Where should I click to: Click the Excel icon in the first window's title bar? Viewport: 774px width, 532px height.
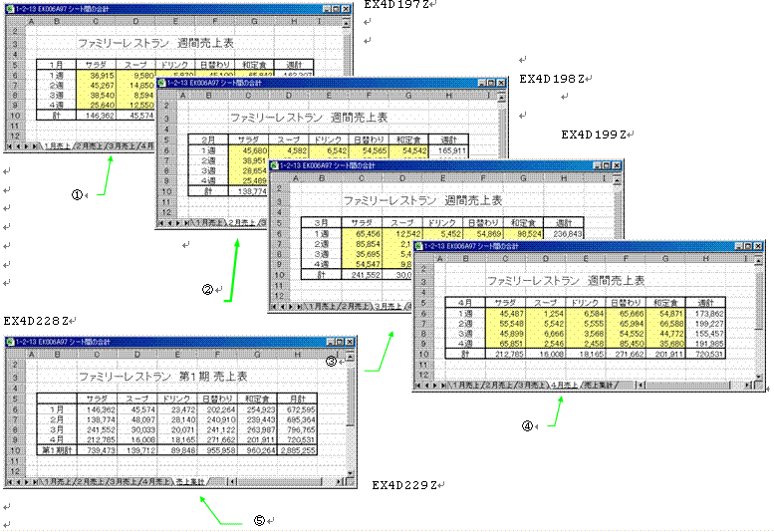click(x=9, y=8)
